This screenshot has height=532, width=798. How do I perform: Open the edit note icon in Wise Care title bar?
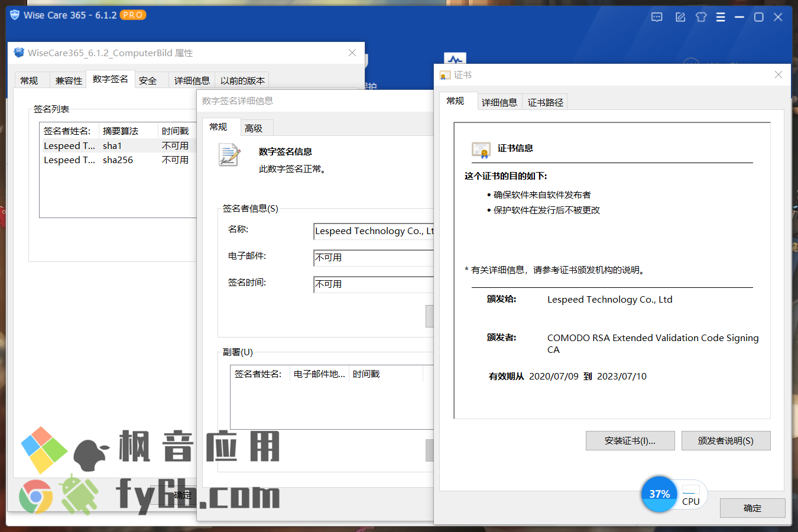pyautogui.click(x=680, y=17)
